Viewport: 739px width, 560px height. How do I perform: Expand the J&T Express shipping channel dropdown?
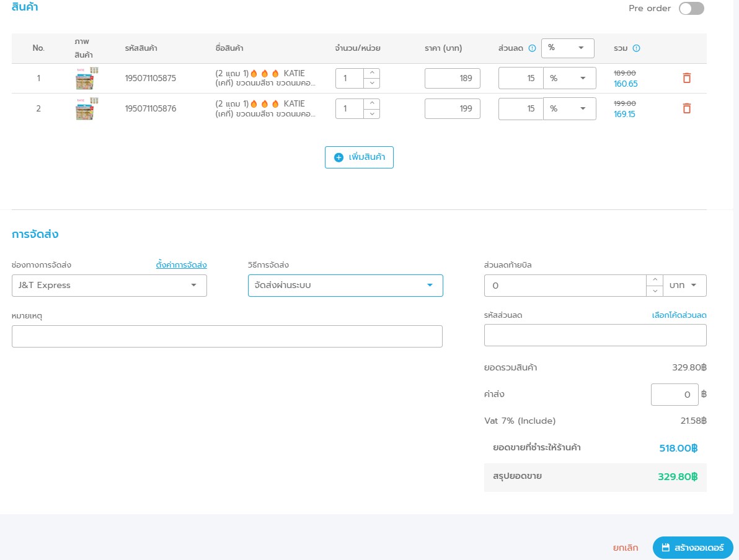click(109, 286)
